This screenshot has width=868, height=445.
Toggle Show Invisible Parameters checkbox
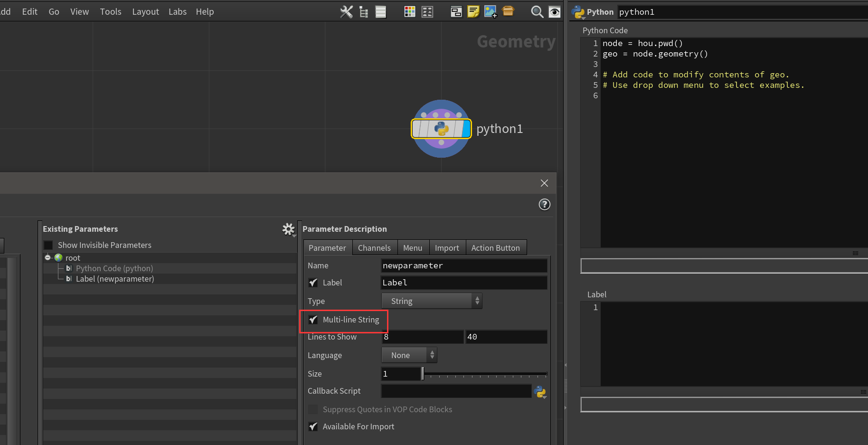(48, 245)
